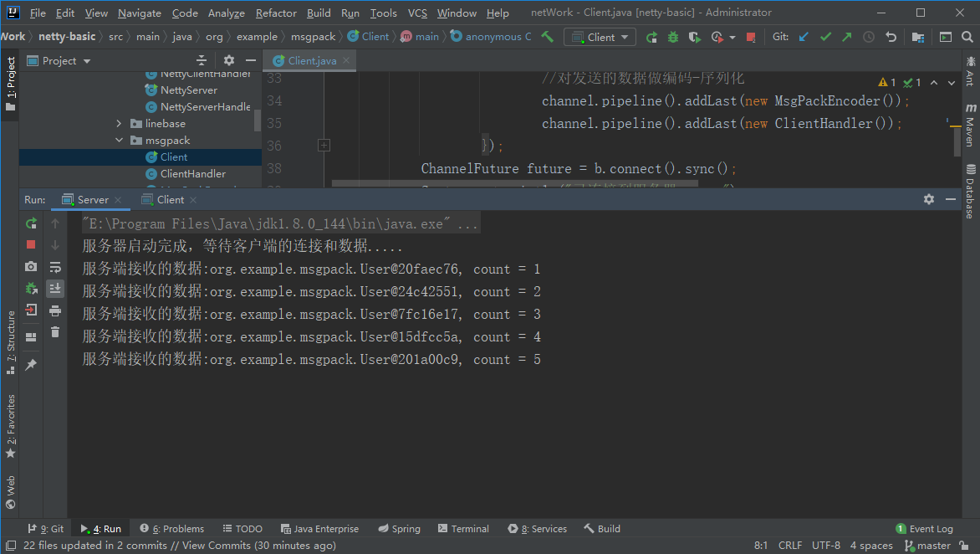Click the Run Anything icon in toolbar
The height and width of the screenshot is (554, 980).
click(946, 37)
